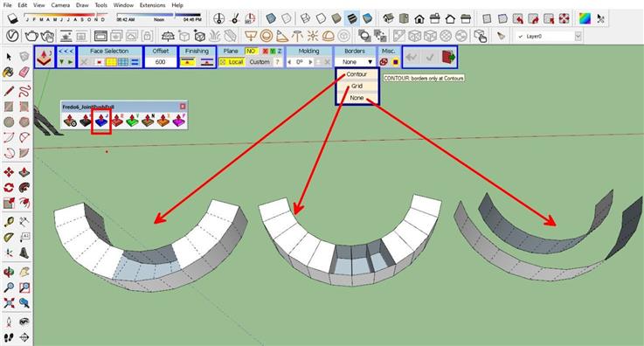Adjust the shadow month date slider
The image size is (644, 346).
click(x=66, y=17)
